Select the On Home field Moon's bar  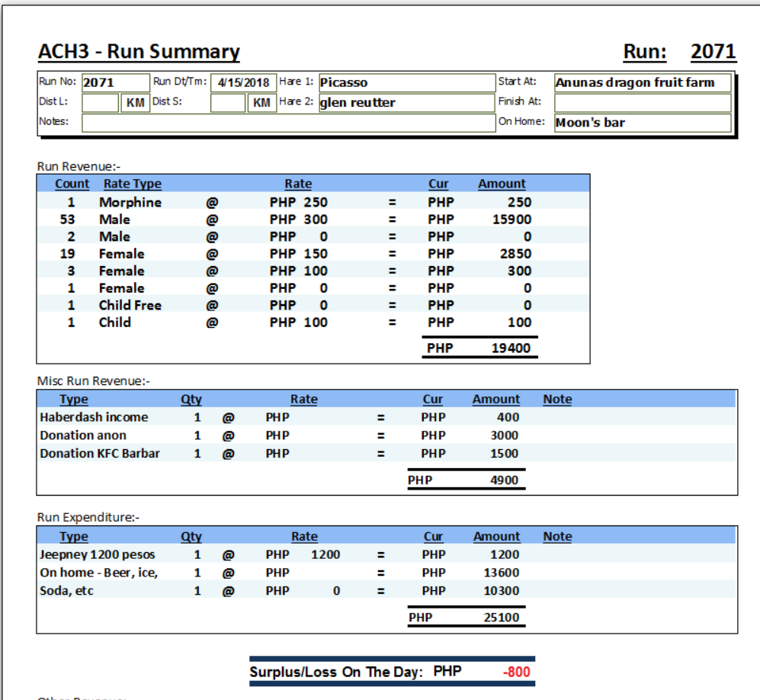click(642, 122)
